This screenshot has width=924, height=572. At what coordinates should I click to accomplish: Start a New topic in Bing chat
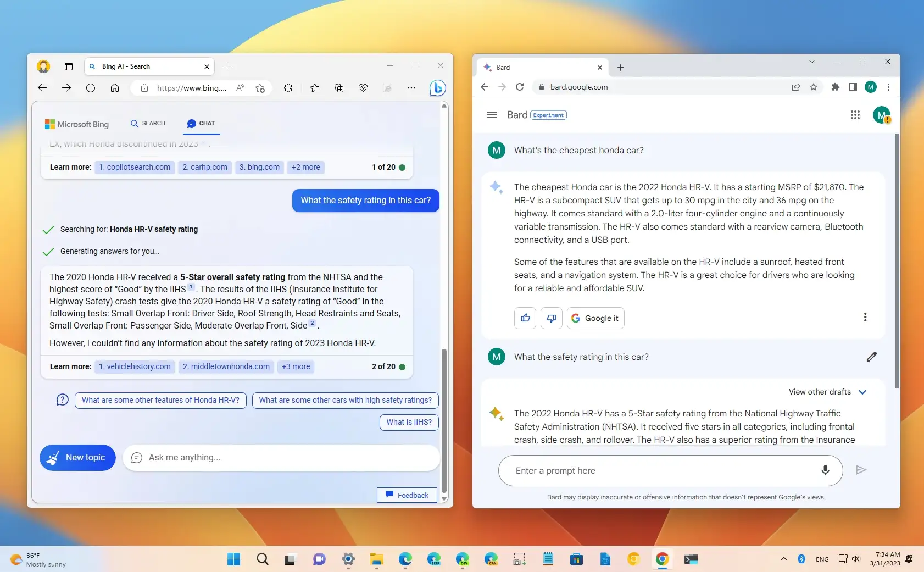point(77,457)
